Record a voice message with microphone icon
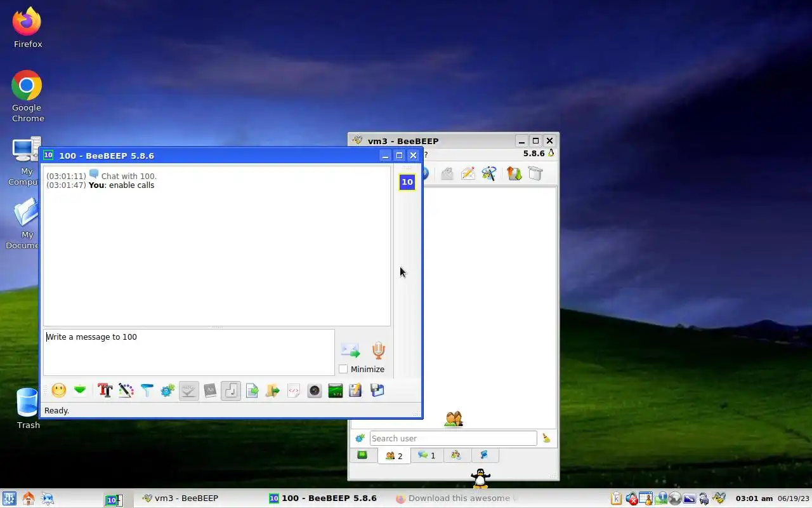This screenshot has height=508, width=812. (x=379, y=350)
